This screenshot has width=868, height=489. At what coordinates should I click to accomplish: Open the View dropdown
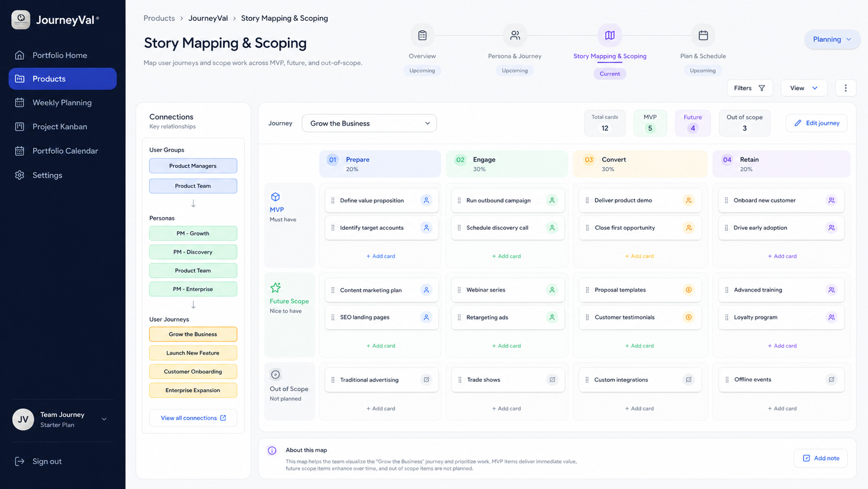[804, 88]
